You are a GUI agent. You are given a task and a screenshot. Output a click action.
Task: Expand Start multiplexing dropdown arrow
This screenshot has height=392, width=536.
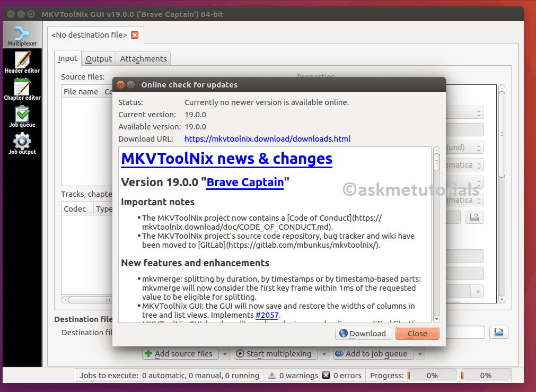(324, 354)
